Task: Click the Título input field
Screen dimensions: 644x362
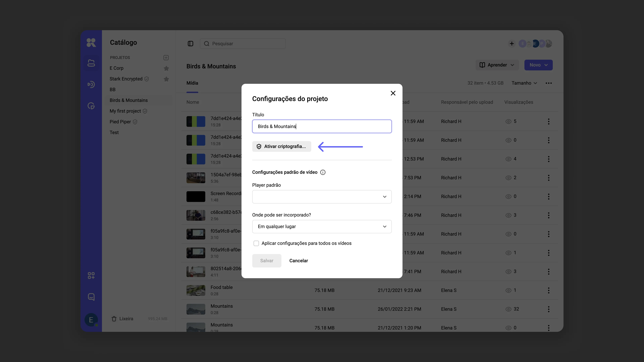Action: pos(322,126)
